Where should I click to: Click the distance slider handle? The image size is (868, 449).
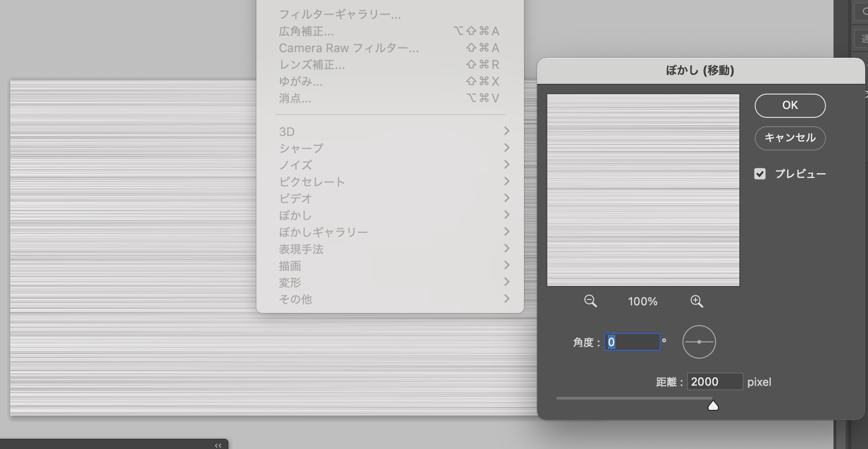713,406
